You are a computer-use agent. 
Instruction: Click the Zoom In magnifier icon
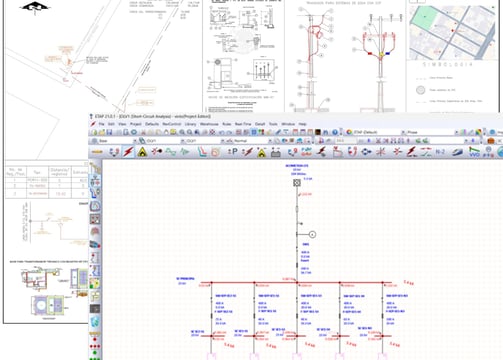[x=182, y=132]
